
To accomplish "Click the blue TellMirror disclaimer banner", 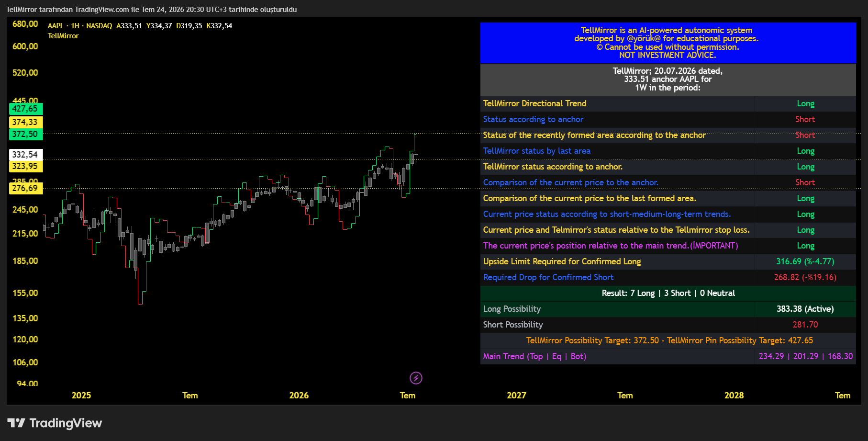I will click(x=668, y=43).
